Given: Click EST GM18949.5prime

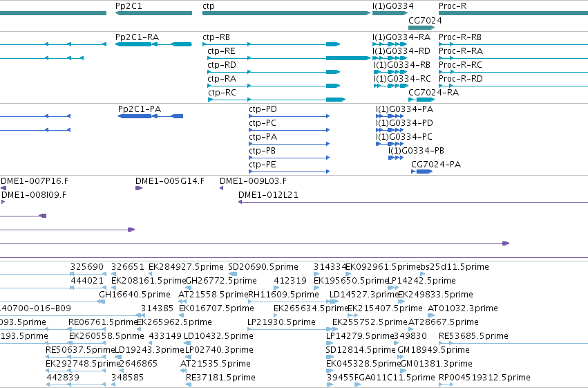Looking at the screenshot, I should coord(433,350).
